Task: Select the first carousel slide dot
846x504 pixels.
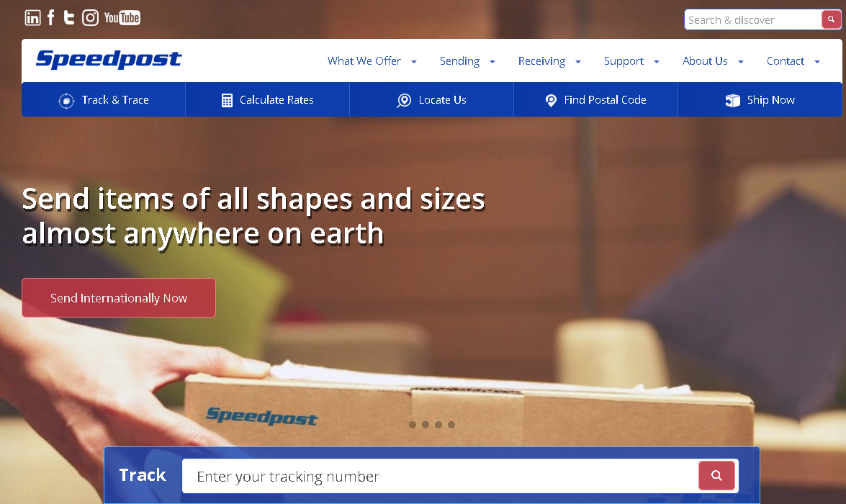Action: (x=413, y=425)
